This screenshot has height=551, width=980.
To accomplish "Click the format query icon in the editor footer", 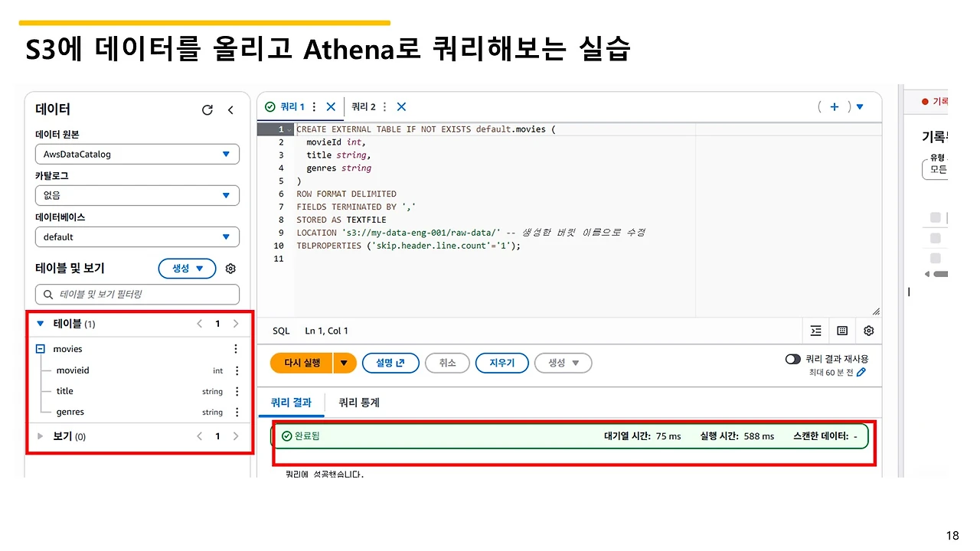I will click(x=816, y=331).
